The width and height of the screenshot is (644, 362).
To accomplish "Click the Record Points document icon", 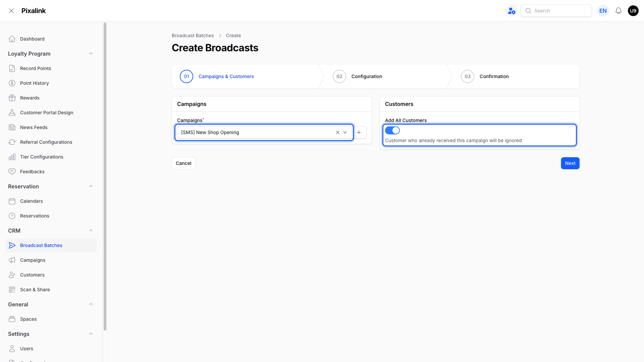I will click(x=12, y=68).
